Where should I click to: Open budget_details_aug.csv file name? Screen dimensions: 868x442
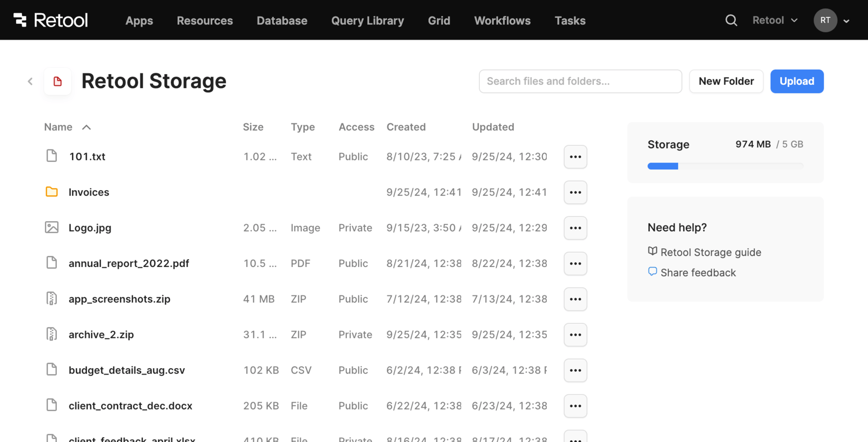(x=126, y=370)
